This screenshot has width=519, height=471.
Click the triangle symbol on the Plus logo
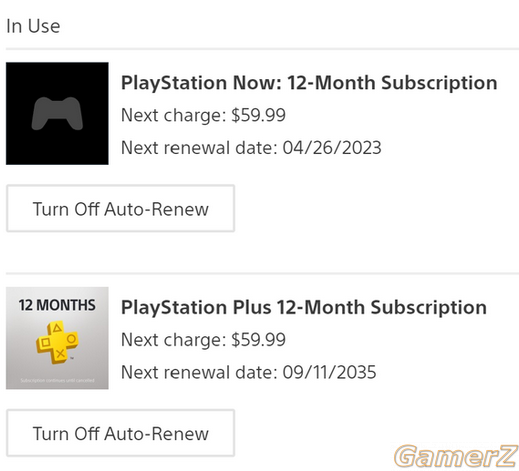click(57, 328)
